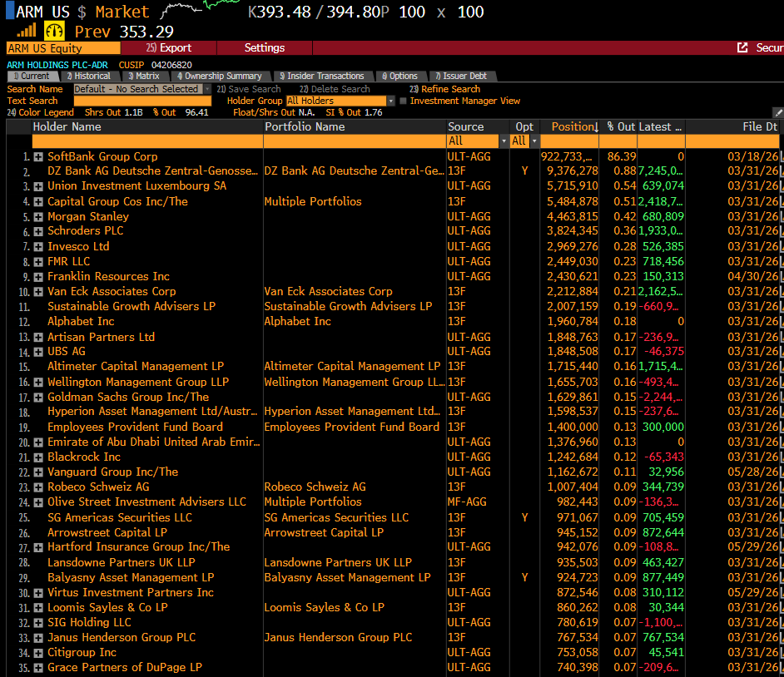Expand the Goldman Sachs Group row
This screenshot has width=784, height=677.
tap(38, 398)
